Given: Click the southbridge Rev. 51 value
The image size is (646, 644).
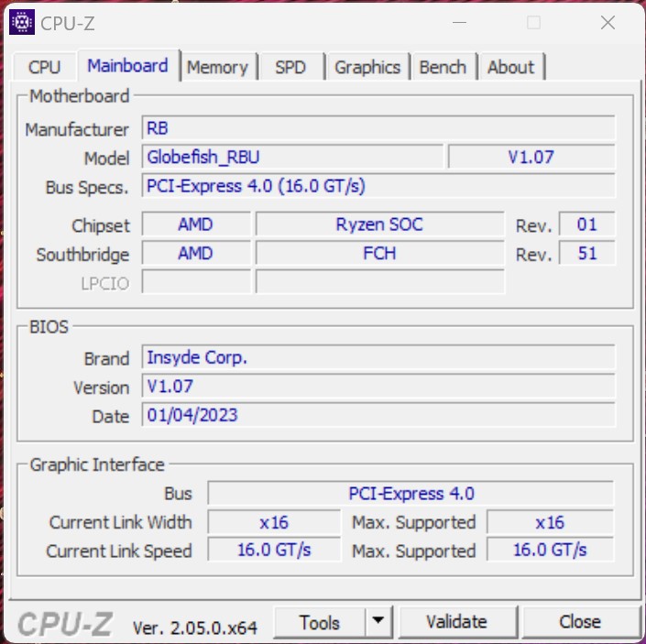Looking at the screenshot, I should [x=586, y=253].
